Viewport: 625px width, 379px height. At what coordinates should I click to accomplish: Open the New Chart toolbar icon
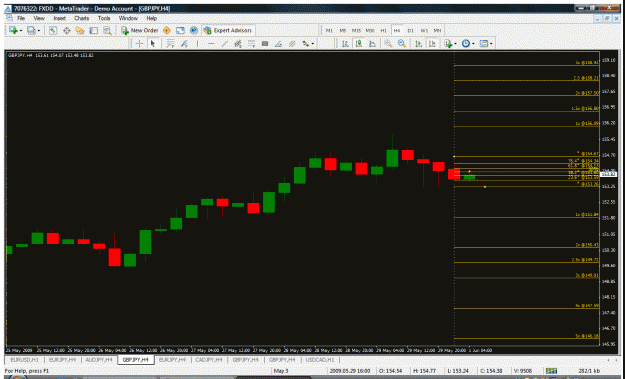[x=13, y=30]
